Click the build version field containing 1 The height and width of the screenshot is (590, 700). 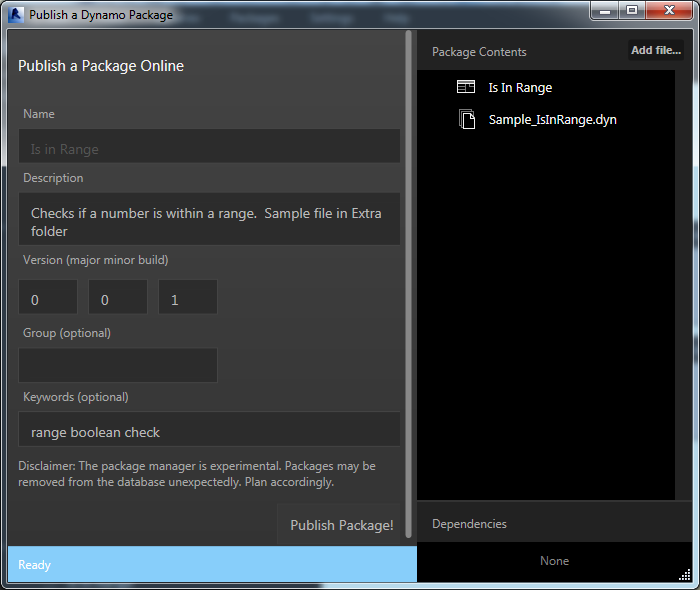(x=188, y=297)
